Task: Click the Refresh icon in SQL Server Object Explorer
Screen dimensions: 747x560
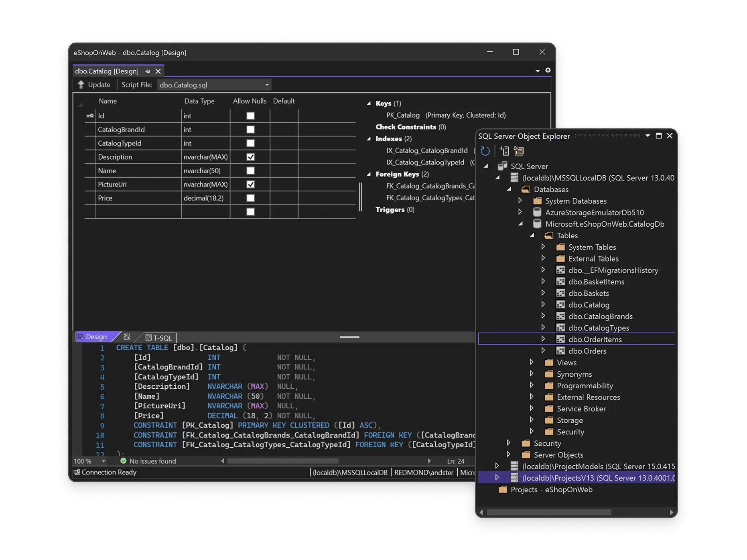Action: pos(485,151)
